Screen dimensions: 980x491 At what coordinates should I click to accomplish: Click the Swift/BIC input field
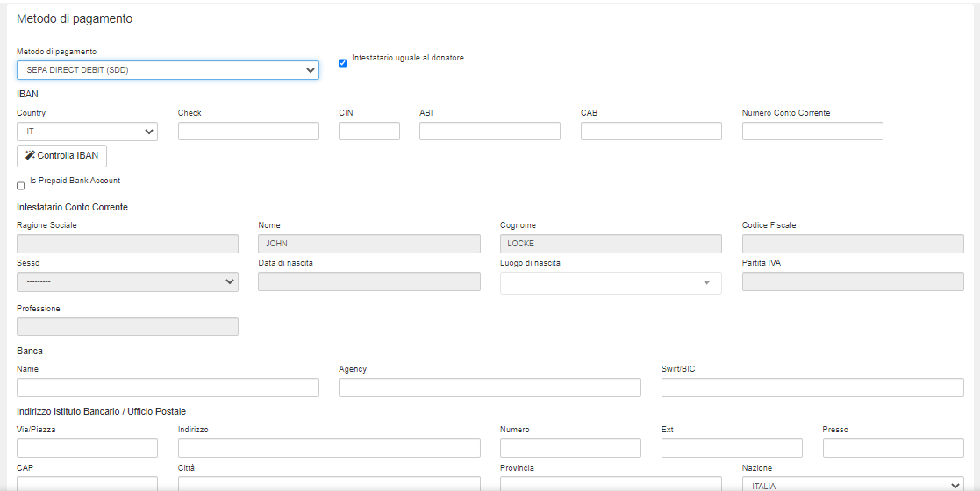pos(812,388)
